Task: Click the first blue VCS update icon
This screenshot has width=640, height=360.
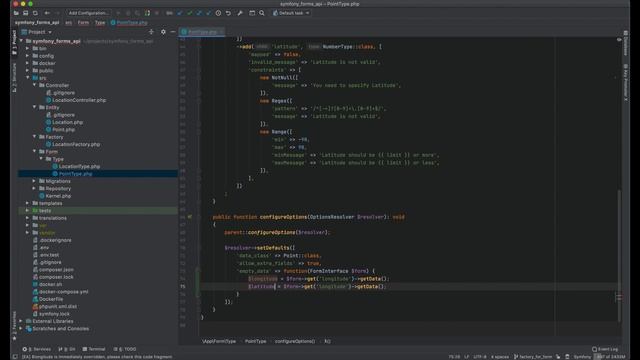Action: pos(180,13)
